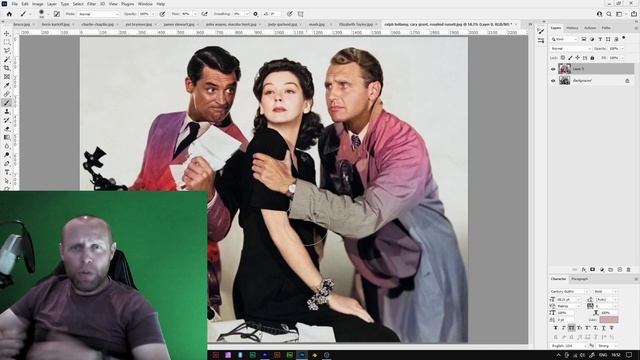Open Windows notification center icon
640x360 pixels.
click(629, 355)
